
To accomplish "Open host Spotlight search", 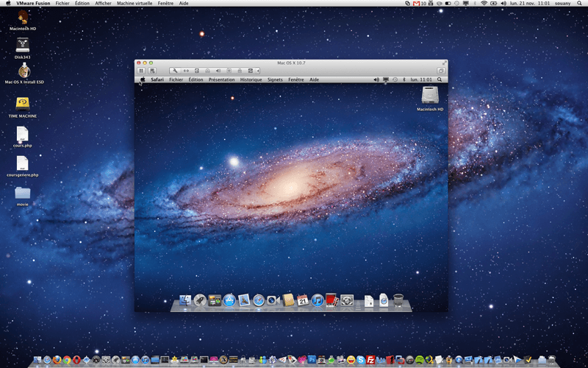I will click(580, 4).
